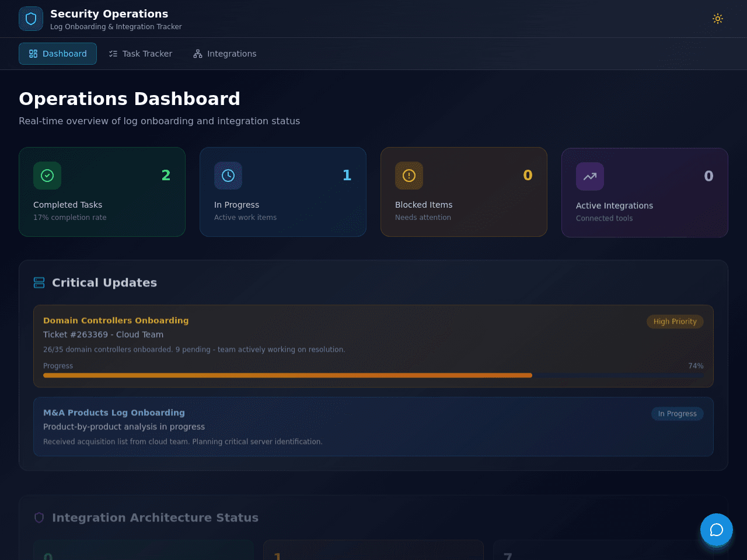Click the 17% completion rate text
This screenshot has height=560, width=747.
click(70, 218)
